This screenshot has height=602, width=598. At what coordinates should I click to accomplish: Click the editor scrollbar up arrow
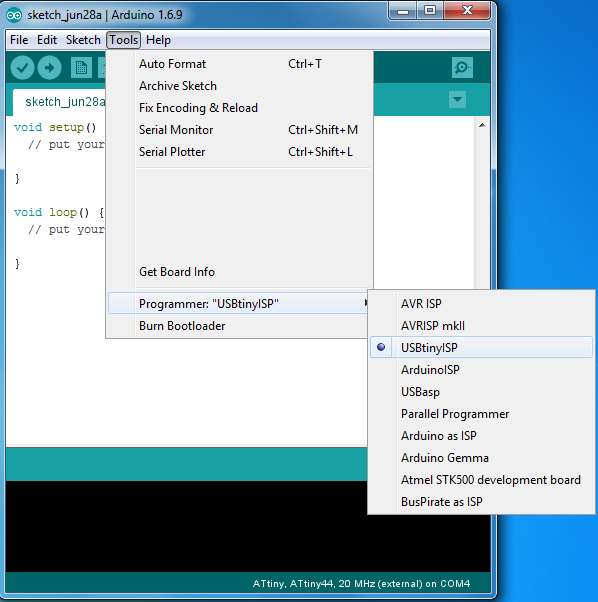point(482,125)
